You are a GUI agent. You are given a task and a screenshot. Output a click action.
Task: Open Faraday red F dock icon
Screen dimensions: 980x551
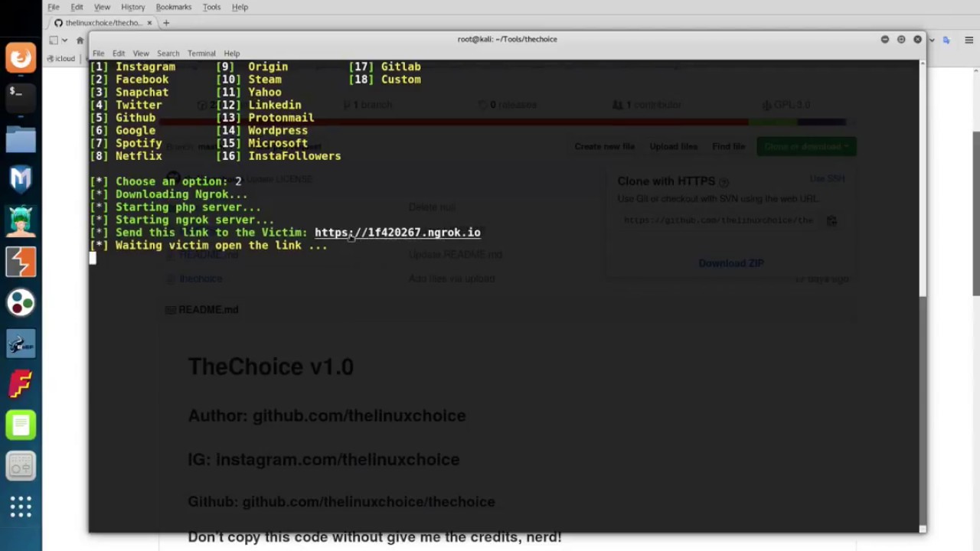pos(21,384)
